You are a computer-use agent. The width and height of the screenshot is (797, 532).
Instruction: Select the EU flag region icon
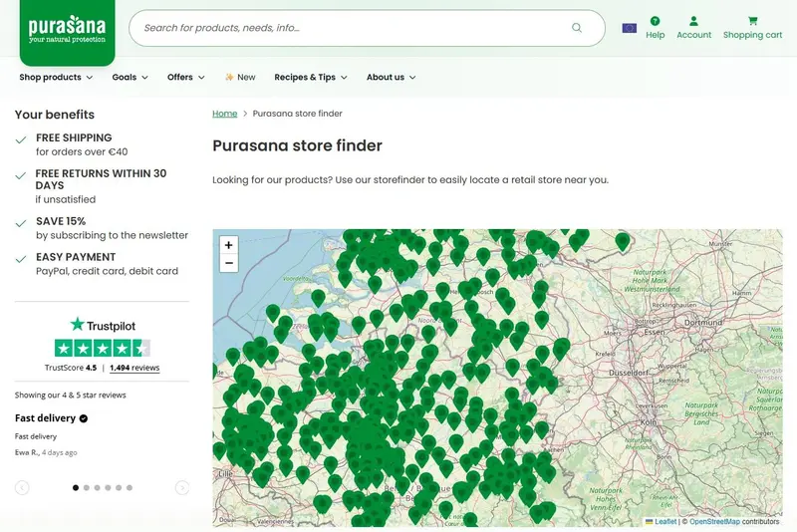tap(630, 28)
